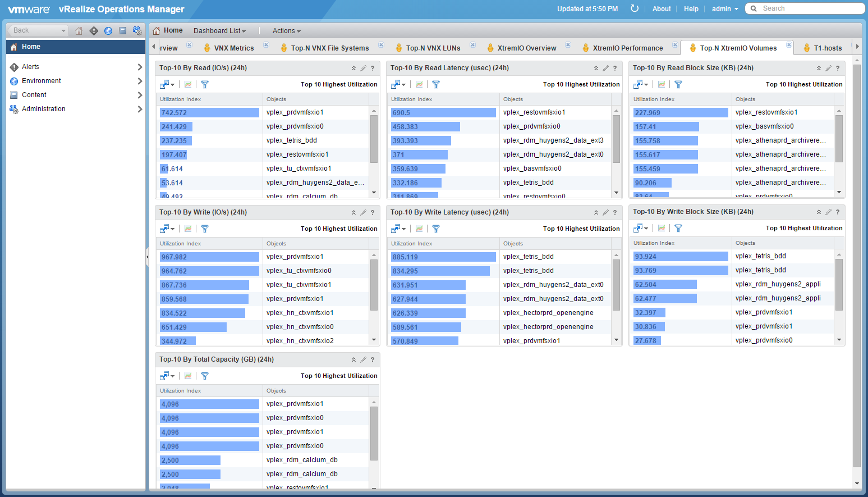Click chart icon in Top-10 By Write Latency toolbar
The image size is (868, 497).
(419, 229)
